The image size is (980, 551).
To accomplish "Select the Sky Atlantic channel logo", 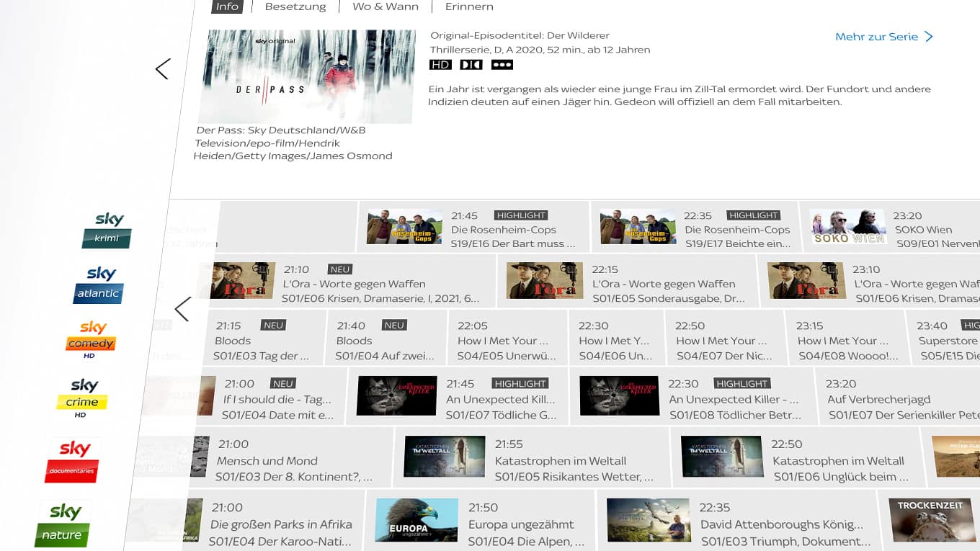I will [x=99, y=284].
